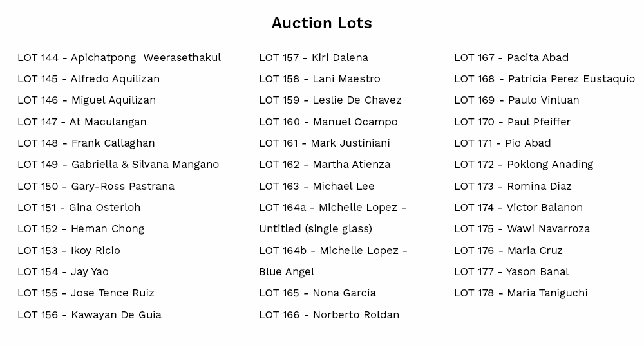644x346 pixels.
Task: Open LOT 168 Patricia Perez Eustaquio
Action: [545, 79]
